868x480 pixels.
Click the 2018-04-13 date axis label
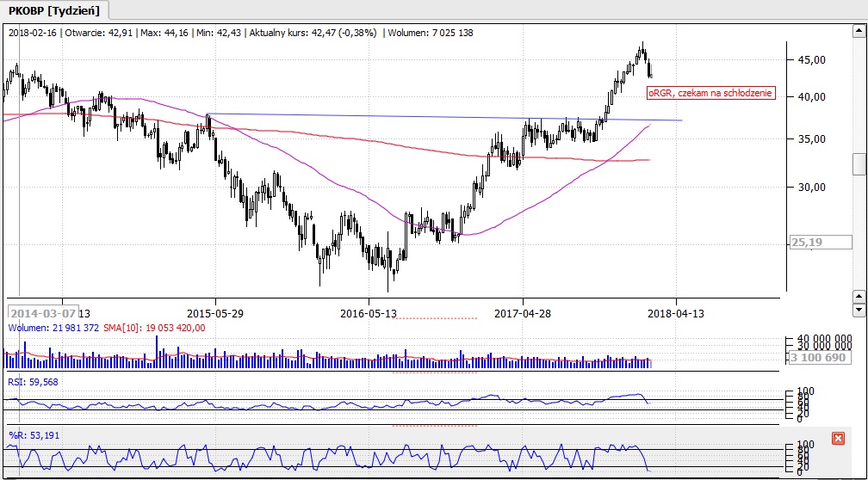676,313
